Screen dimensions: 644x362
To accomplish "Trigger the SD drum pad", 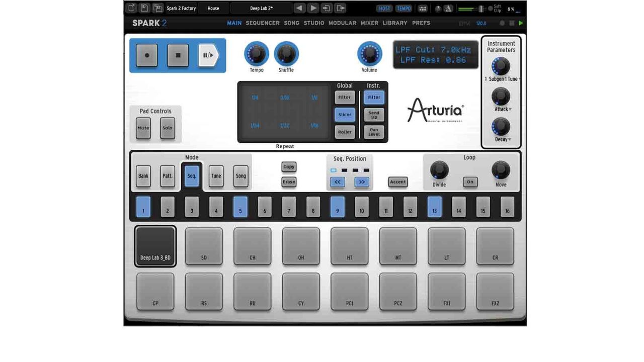I will (x=204, y=246).
